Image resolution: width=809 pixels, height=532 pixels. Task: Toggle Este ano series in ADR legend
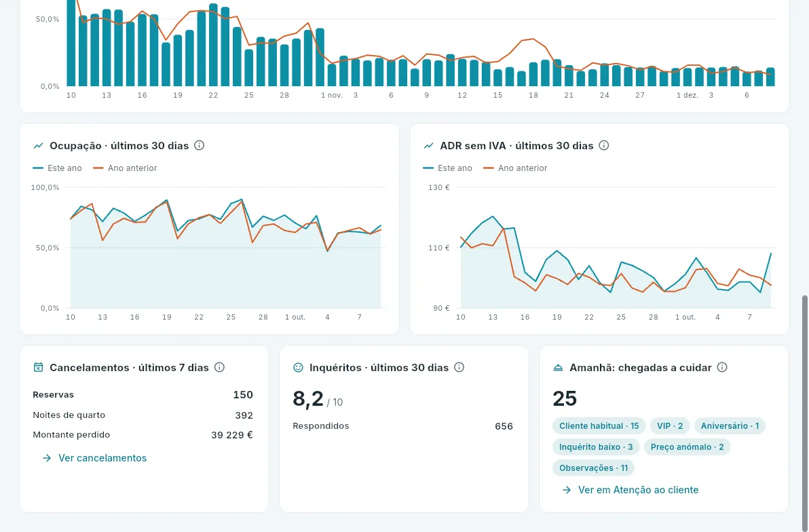447,168
